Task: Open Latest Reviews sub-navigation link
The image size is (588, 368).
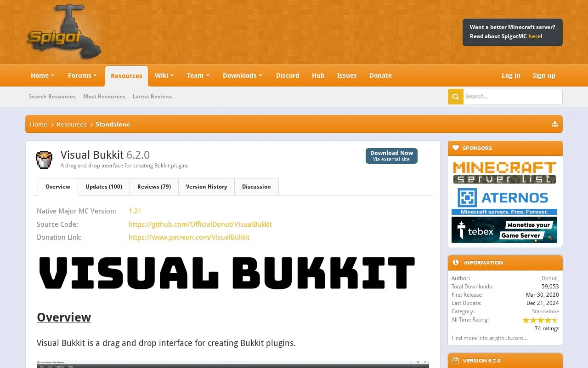Action: tap(153, 97)
